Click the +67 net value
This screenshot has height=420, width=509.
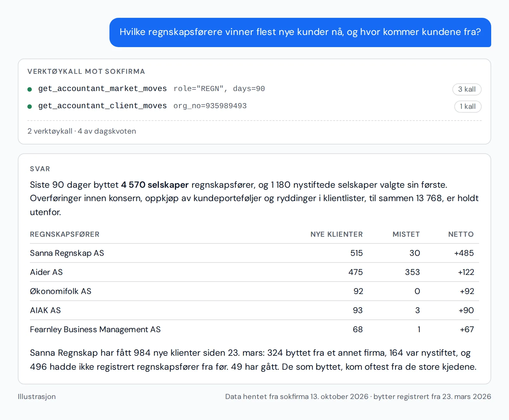467,330
